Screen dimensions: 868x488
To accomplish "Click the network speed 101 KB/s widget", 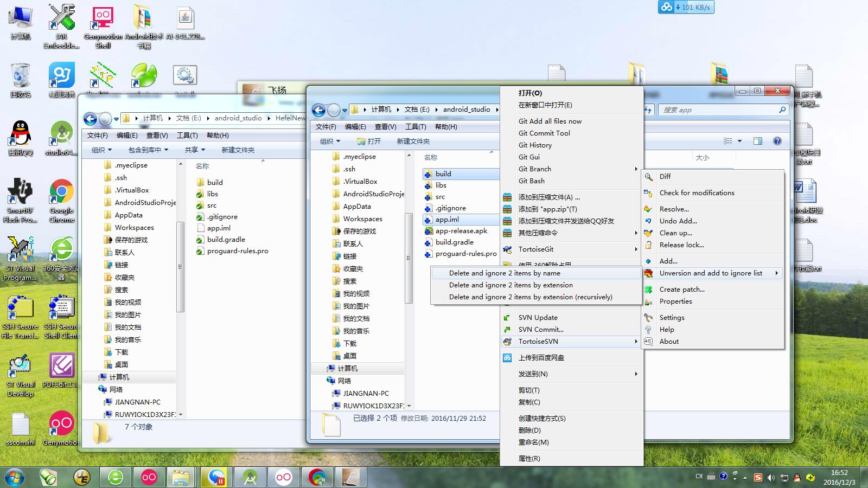I will click(686, 7).
